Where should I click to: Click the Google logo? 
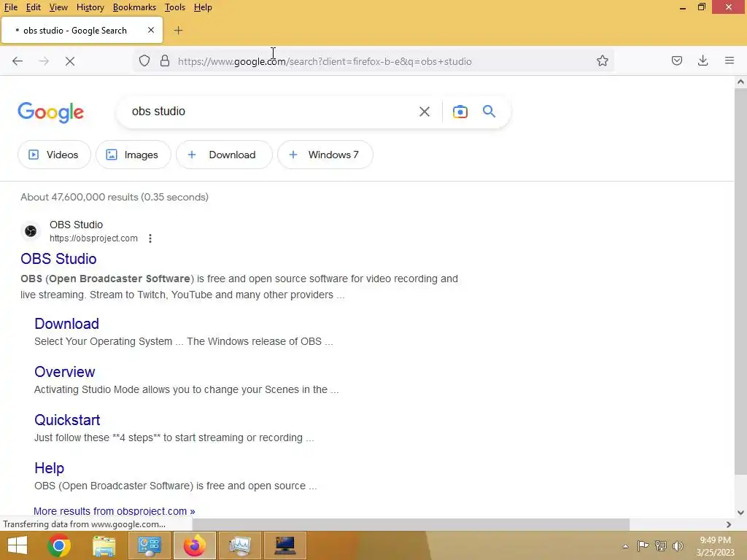[50, 112]
